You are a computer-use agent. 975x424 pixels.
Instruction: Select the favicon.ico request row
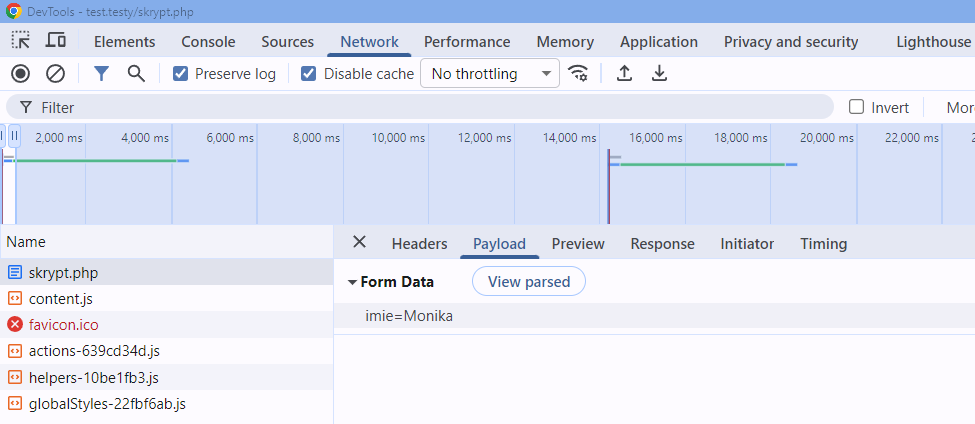(64, 325)
